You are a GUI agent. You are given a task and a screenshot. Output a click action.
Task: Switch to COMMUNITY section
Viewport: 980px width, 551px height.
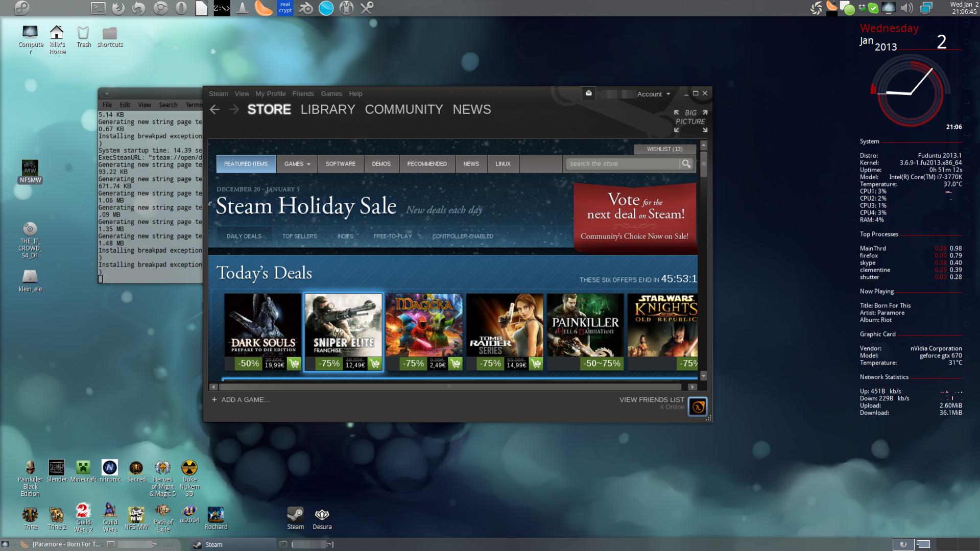404,109
